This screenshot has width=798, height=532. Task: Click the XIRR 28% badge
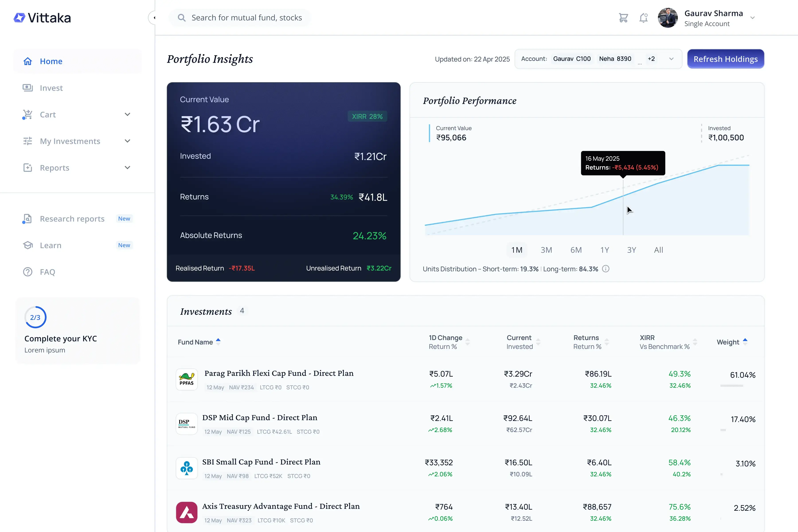[x=367, y=116]
